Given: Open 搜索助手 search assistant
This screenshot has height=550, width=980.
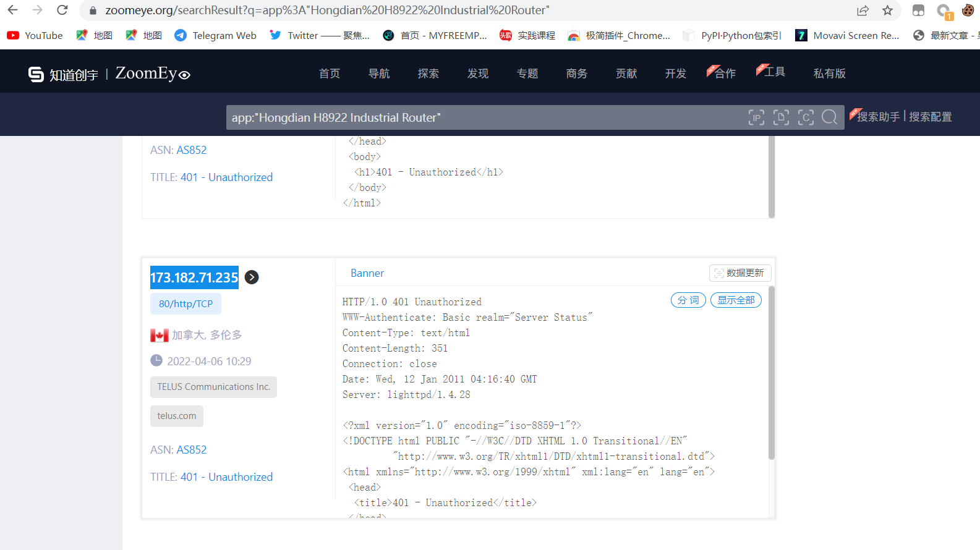Looking at the screenshot, I should click(878, 117).
